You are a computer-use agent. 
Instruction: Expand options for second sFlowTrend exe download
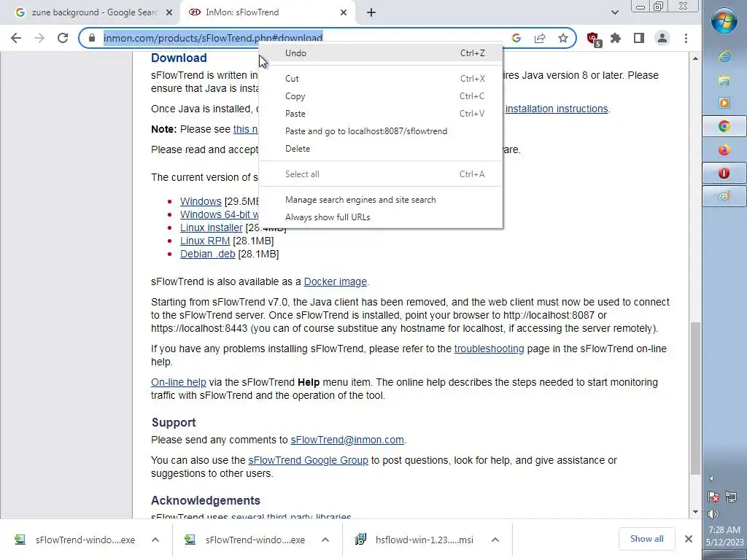tap(325, 540)
